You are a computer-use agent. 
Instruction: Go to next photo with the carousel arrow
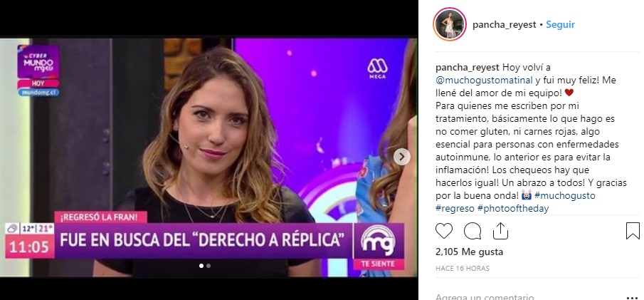point(401,157)
